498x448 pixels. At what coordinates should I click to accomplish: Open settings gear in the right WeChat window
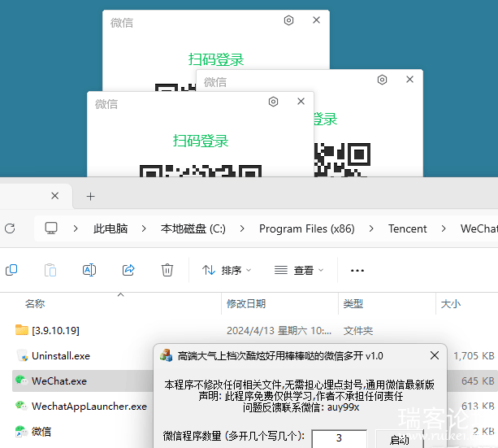point(382,80)
